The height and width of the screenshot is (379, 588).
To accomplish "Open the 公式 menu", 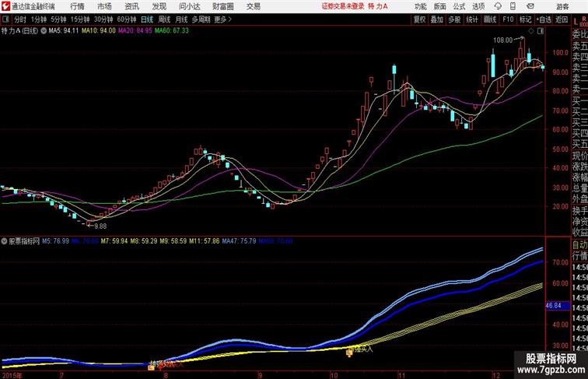I will pyautogui.click(x=459, y=7).
